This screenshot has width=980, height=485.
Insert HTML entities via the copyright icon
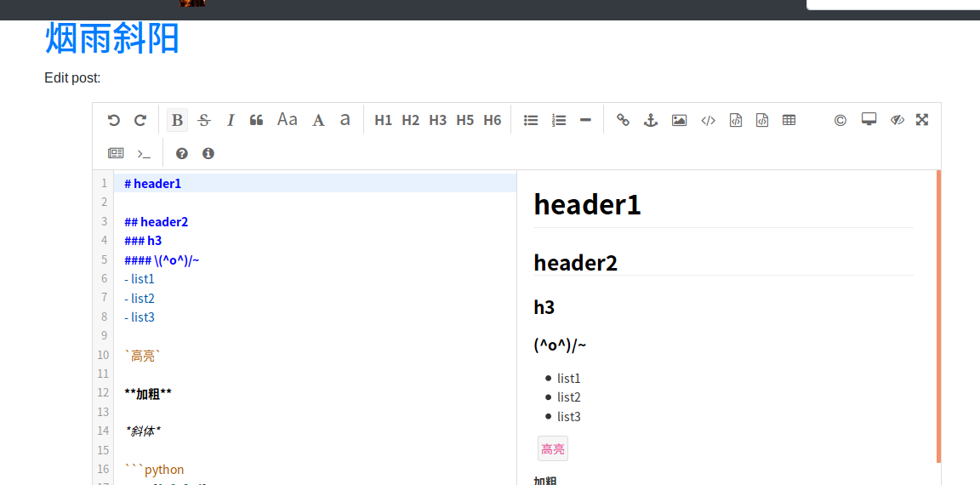tap(840, 120)
